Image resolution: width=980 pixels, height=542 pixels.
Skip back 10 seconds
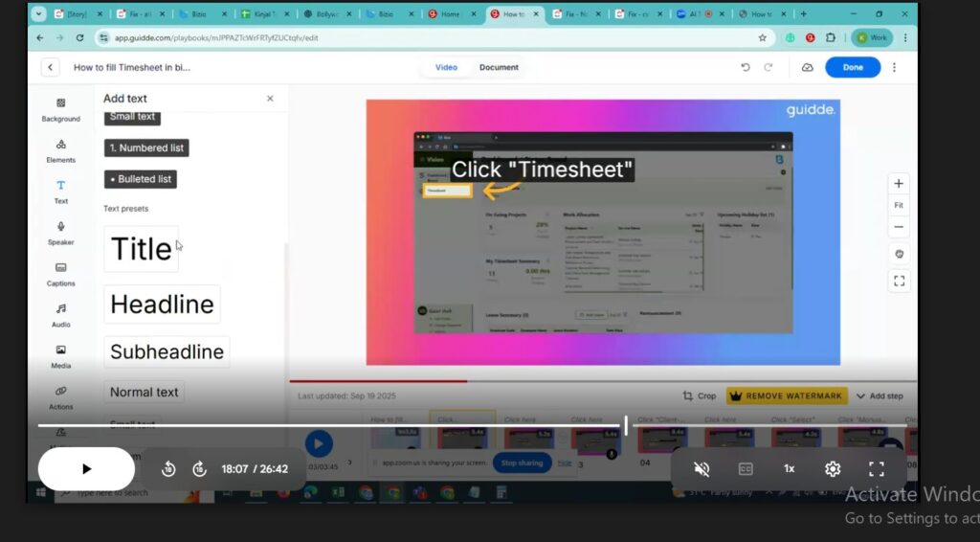point(168,469)
